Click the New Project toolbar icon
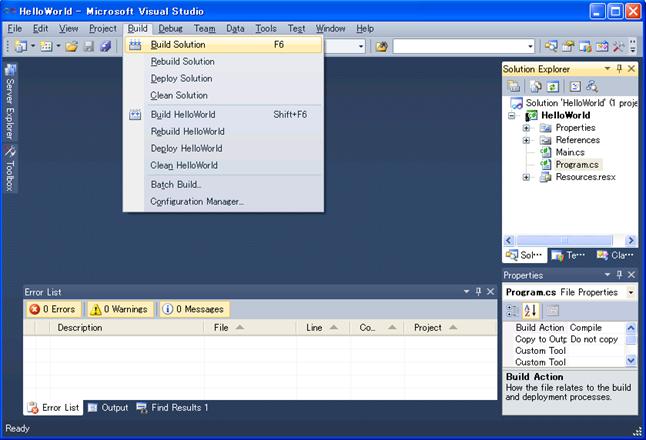This screenshot has height=440, width=646. pos(20,46)
